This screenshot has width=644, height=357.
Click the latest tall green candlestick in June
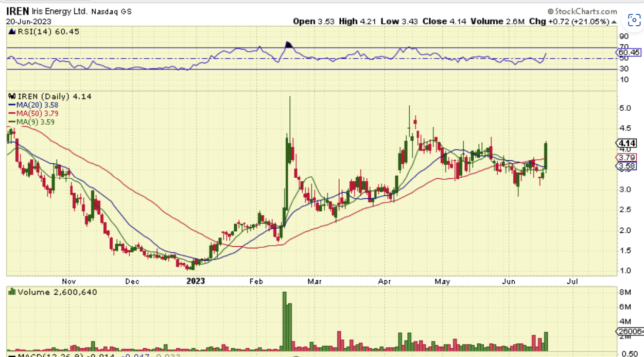pos(546,155)
